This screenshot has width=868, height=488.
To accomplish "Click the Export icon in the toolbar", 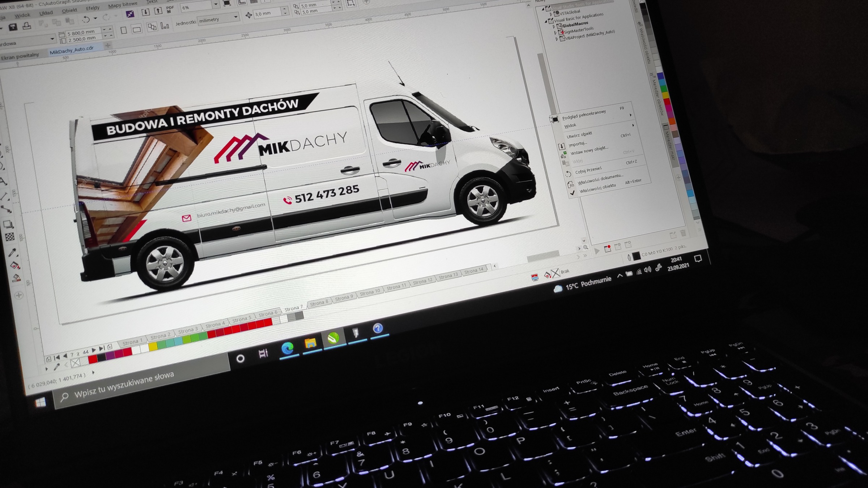I will (158, 11).
